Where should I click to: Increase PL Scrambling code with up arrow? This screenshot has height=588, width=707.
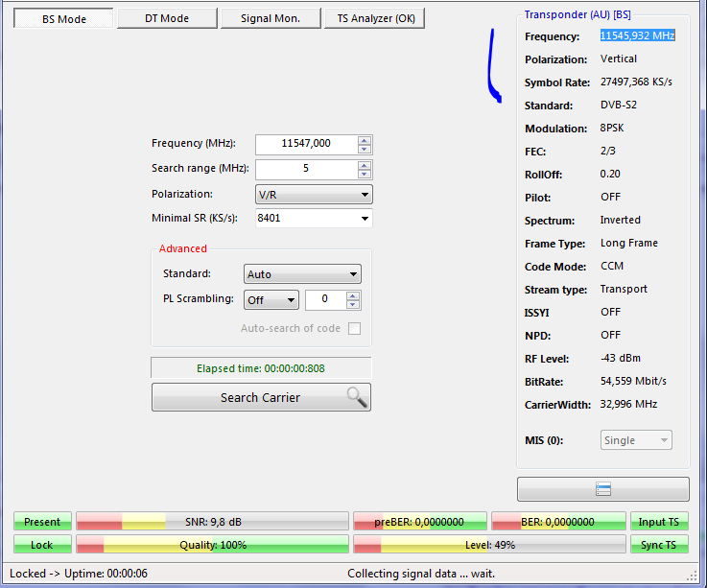[x=353, y=295]
